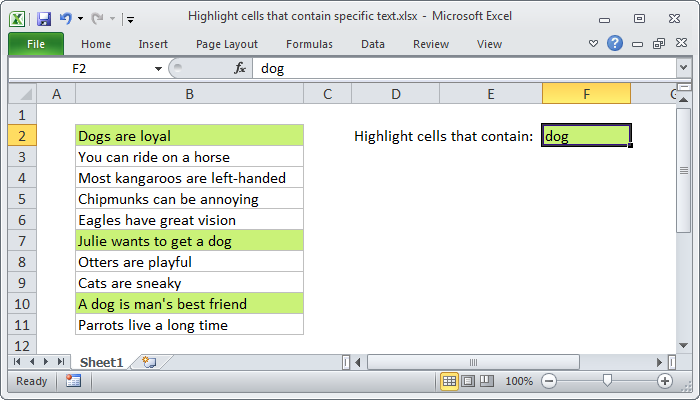This screenshot has width=700, height=400.
Task: Switch to the Home ribbon tab
Action: point(96,44)
